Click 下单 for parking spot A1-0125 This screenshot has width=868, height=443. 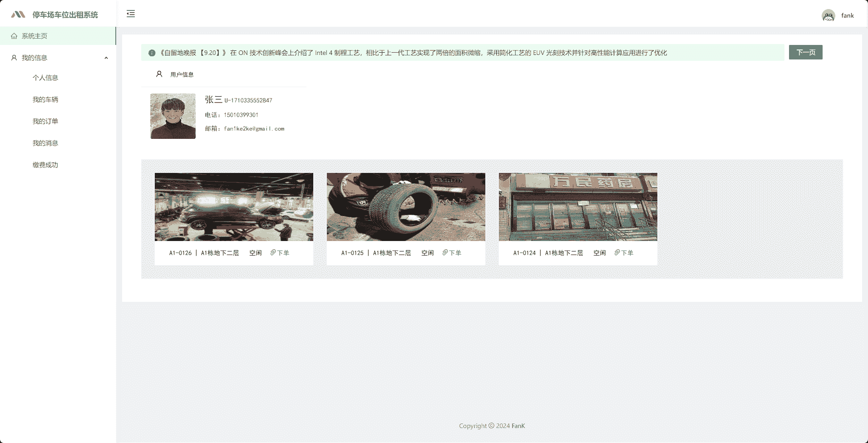455,253
